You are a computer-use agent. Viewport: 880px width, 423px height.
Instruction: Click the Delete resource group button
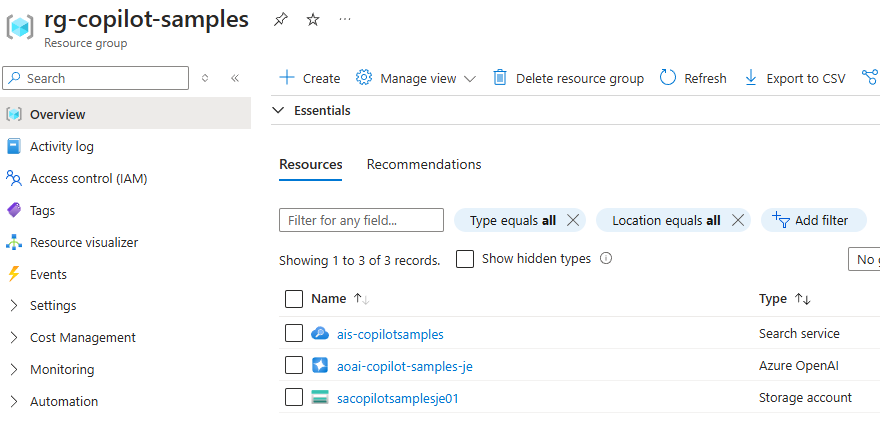pyautogui.click(x=568, y=78)
